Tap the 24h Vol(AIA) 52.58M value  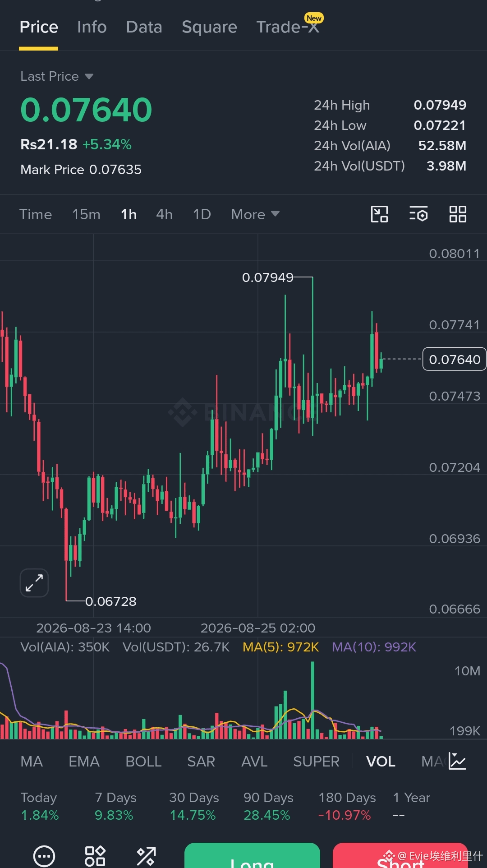click(442, 146)
